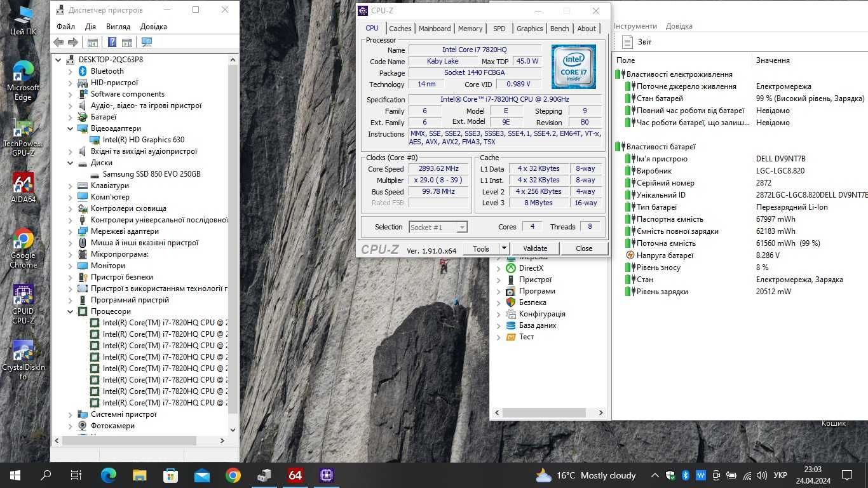Image resolution: width=868 pixels, height=488 pixels.
Task: Click forward arrow in Device Manager toolbar
Action: [x=73, y=42]
